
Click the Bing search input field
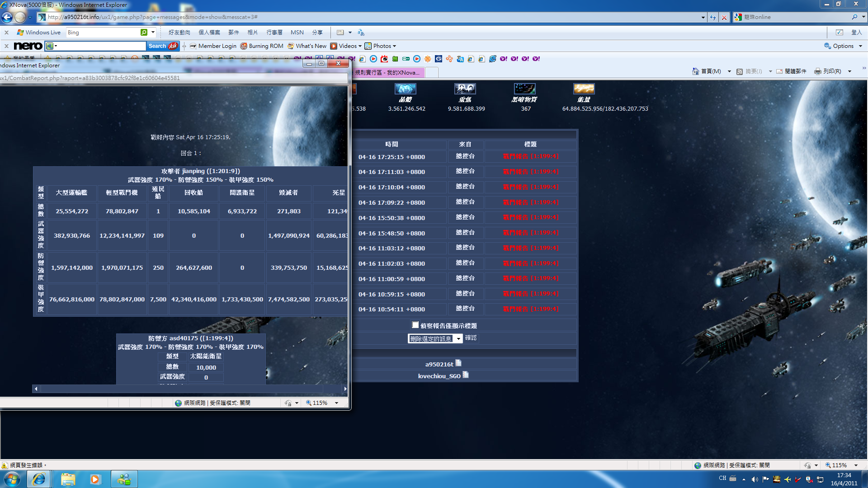point(103,33)
